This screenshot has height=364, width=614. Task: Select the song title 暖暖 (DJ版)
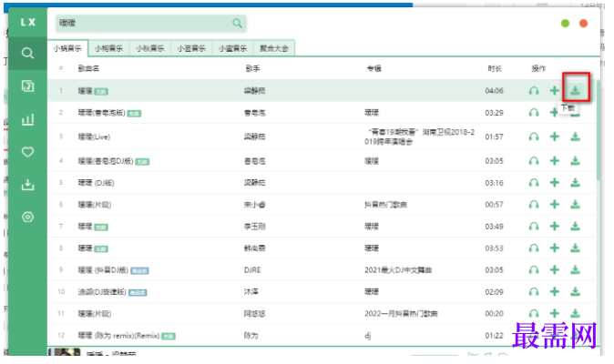click(x=96, y=183)
